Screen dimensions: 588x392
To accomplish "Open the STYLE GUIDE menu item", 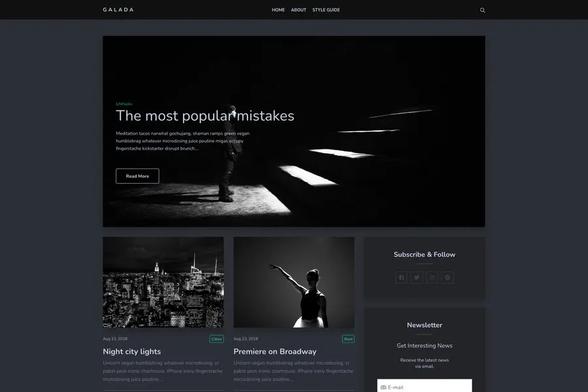I will [x=326, y=10].
